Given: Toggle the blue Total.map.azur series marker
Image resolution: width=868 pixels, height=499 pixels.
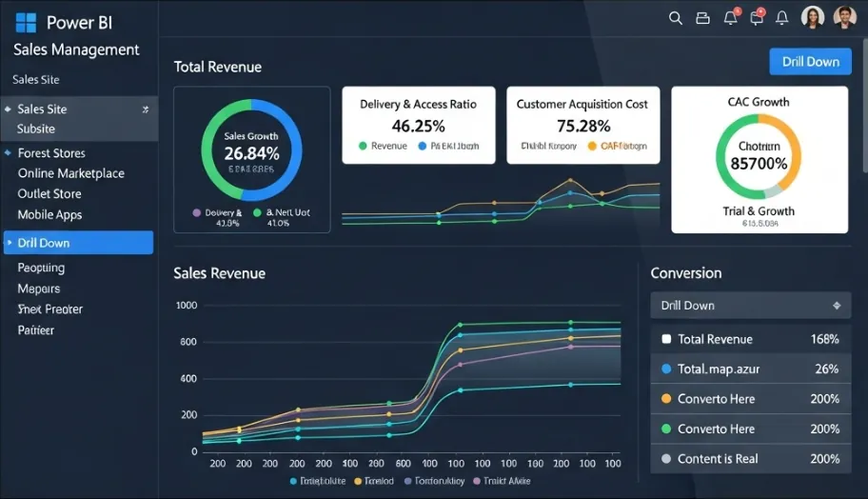Looking at the screenshot, I should tap(666, 369).
